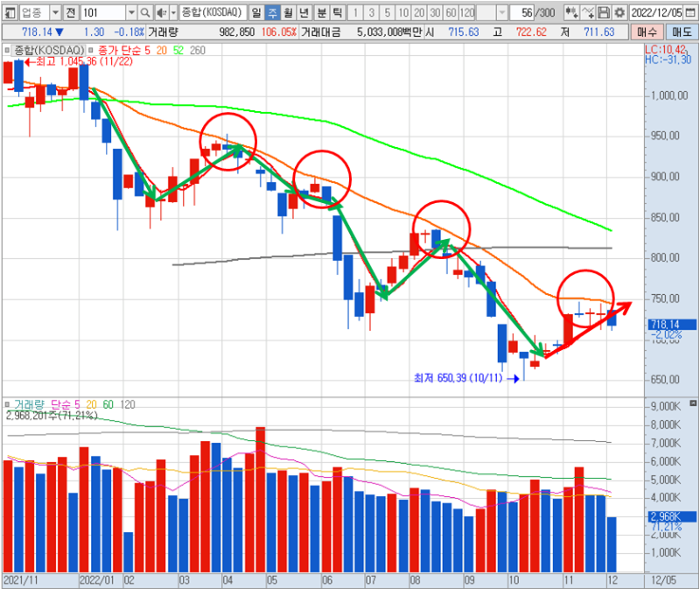The width and height of the screenshot is (700, 589).
Task: Click the magnifier search icon
Action: coord(145,12)
